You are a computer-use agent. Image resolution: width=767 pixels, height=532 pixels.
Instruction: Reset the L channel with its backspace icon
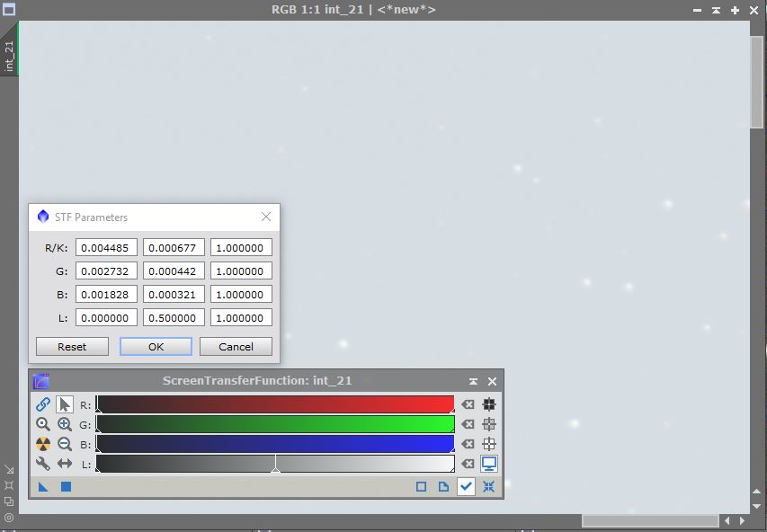(468, 464)
